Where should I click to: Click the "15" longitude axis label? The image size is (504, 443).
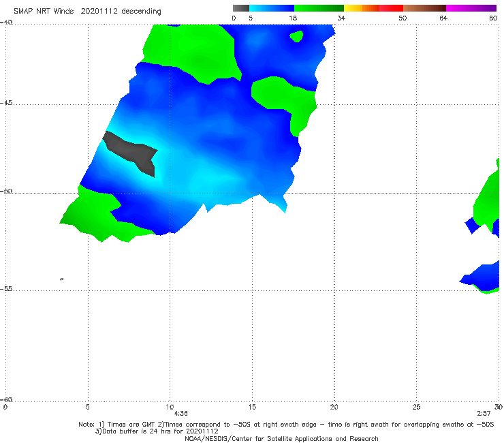(252, 407)
